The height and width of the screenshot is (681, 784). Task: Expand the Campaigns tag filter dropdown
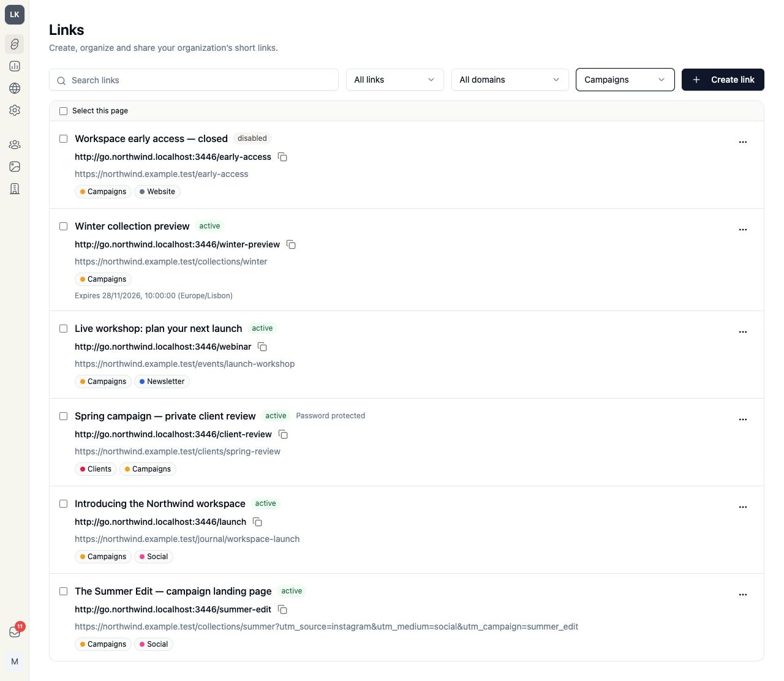[x=625, y=80]
